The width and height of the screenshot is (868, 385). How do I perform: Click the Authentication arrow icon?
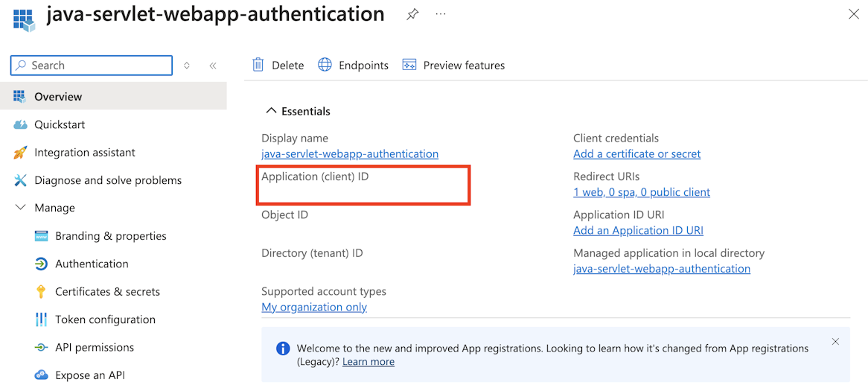click(x=41, y=264)
